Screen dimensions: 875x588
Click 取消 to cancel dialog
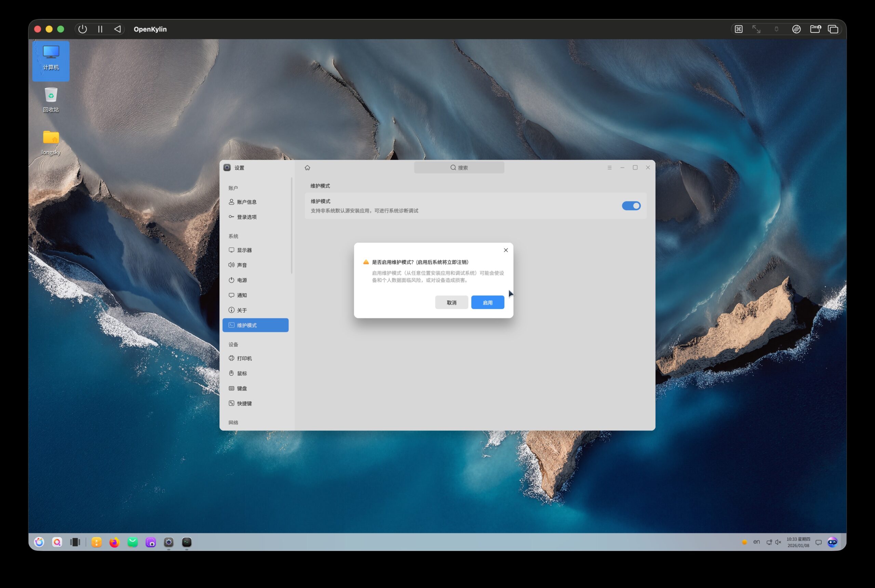click(452, 303)
